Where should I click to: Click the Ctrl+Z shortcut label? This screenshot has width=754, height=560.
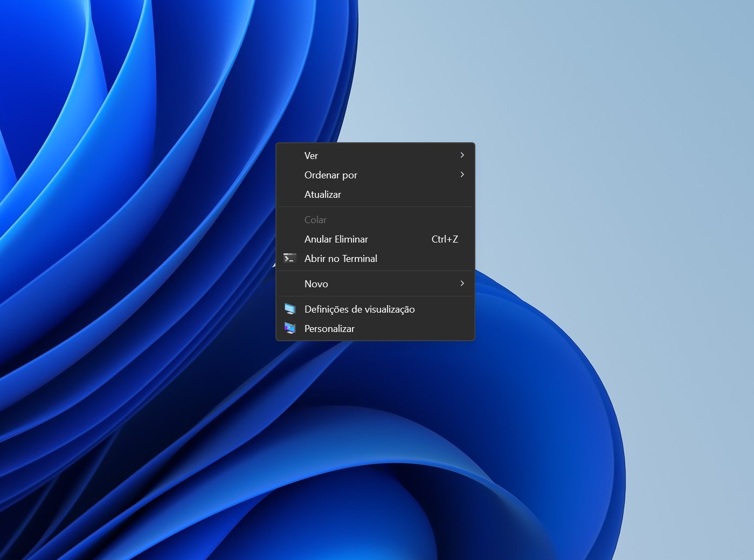coord(445,239)
